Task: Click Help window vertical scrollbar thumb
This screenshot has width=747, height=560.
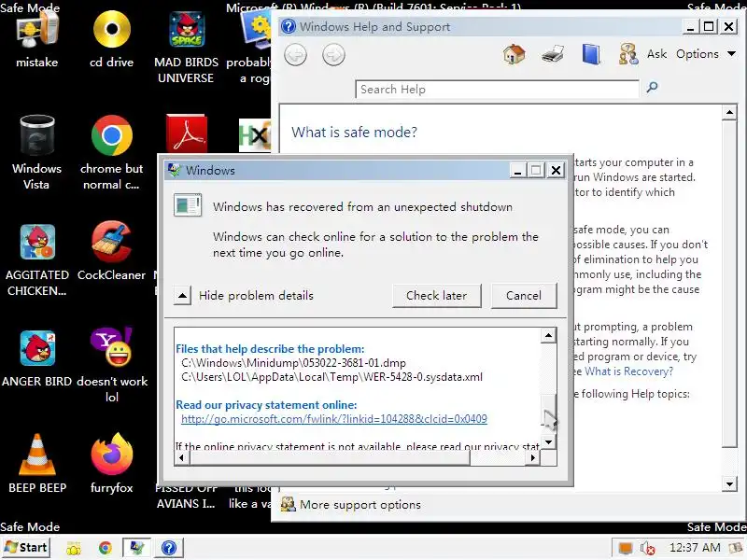Action: [729, 285]
